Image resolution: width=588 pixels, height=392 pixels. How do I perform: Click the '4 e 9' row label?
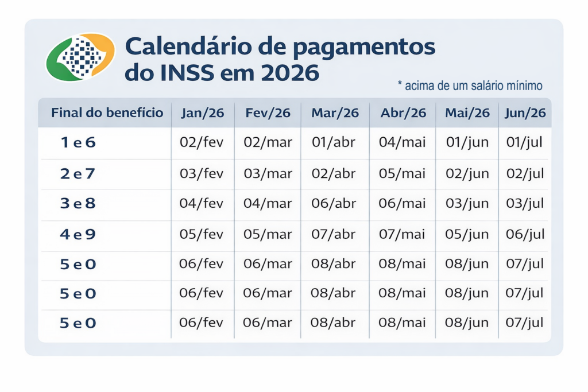(78, 234)
